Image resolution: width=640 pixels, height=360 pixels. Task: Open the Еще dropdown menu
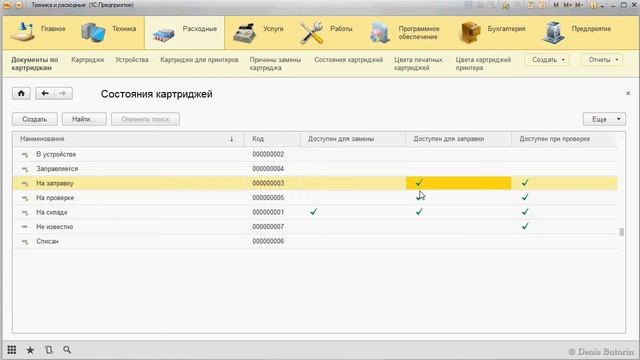pos(604,119)
